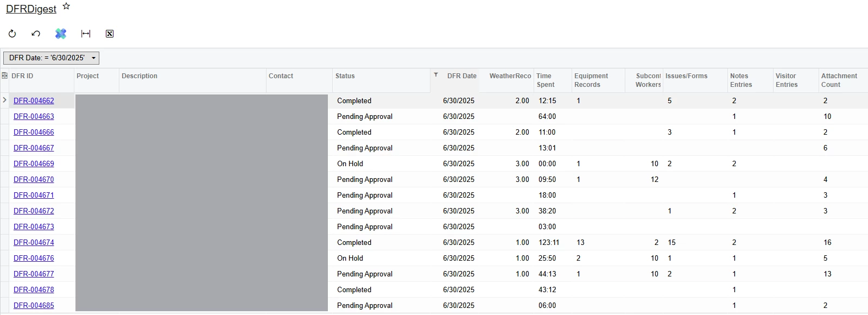Sort by Equipment Records column header
This screenshot has width=868, height=315.
598,80
